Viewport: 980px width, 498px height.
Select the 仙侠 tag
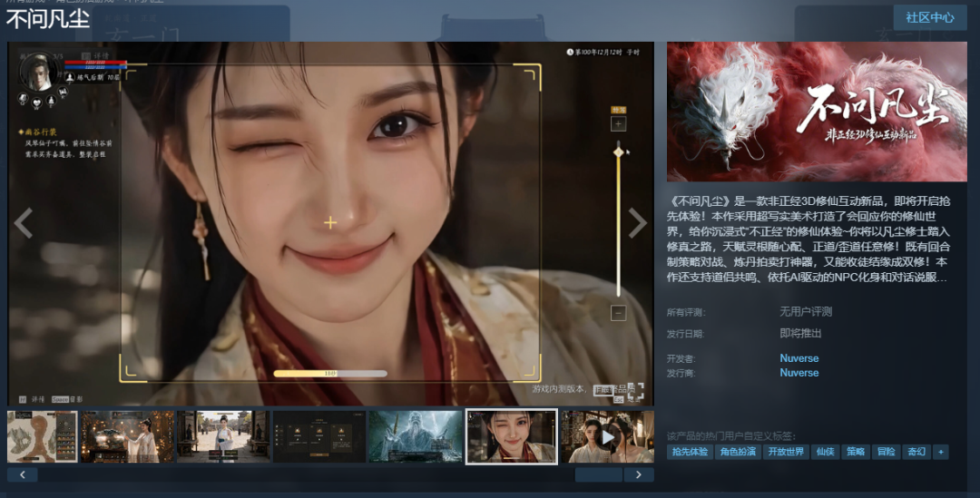point(825,452)
